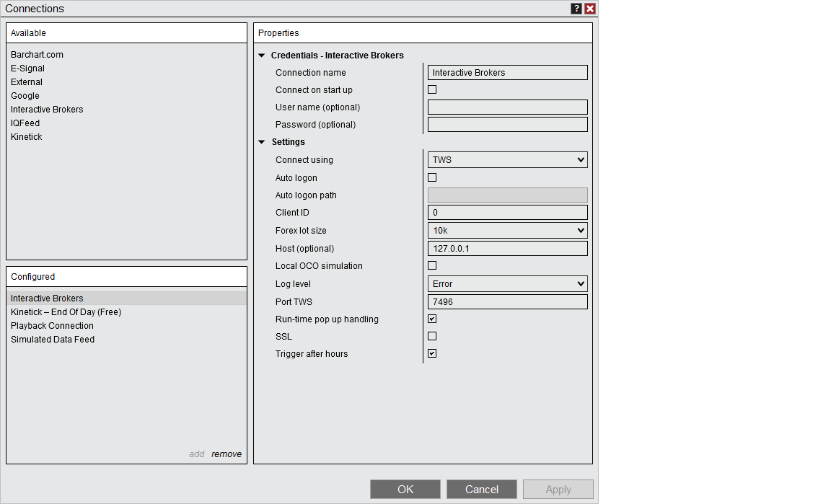Select Barchart.com in Available list
831x504 pixels.
[37, 55]
